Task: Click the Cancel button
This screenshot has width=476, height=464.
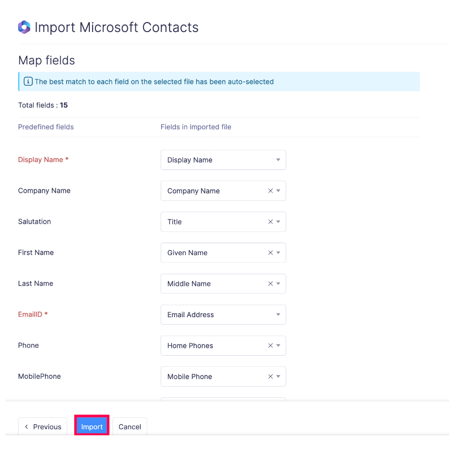Action: pyautogui.click(x=130, y=426)
